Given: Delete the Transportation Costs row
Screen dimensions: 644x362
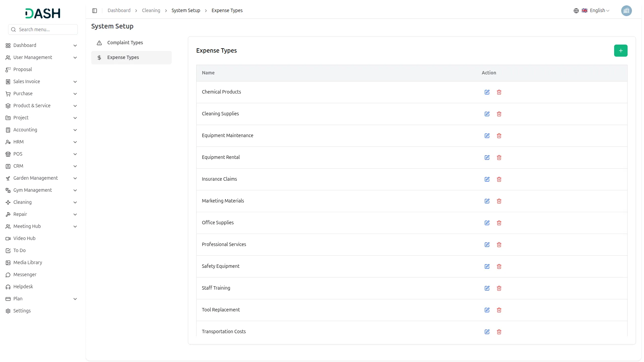Looking at the screenshot, I should (x=499, y=332).
